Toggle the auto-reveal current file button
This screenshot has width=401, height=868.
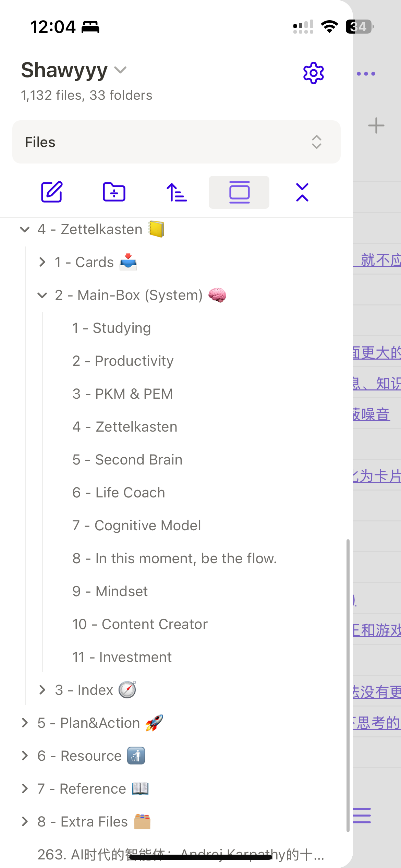tap(239, 192)
